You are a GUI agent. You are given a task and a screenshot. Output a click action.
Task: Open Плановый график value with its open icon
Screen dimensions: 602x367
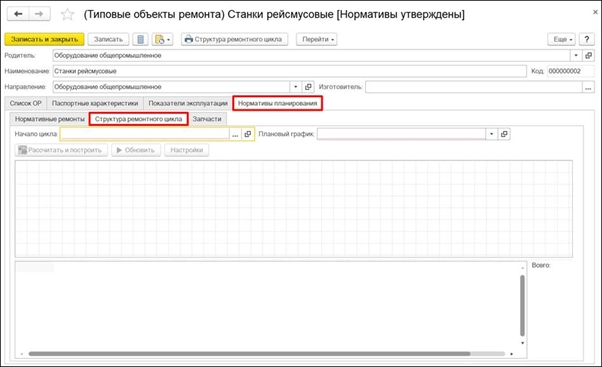[x=504, y=134]
